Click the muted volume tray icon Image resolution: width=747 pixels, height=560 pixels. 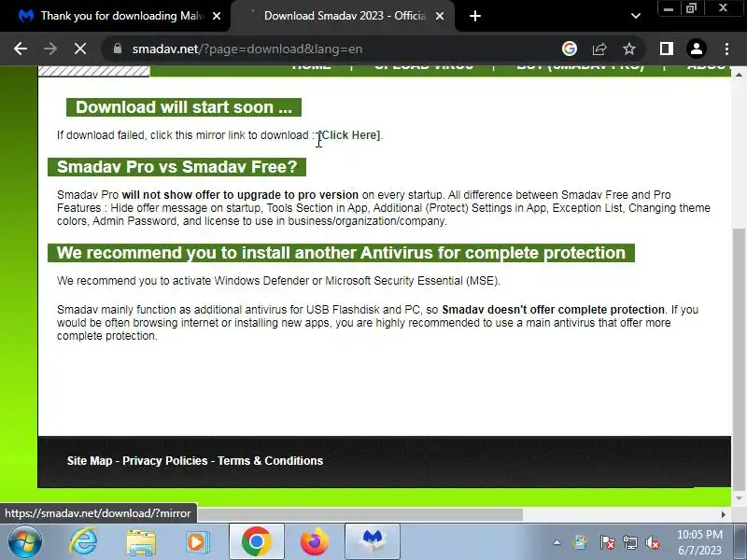point(653,542)
